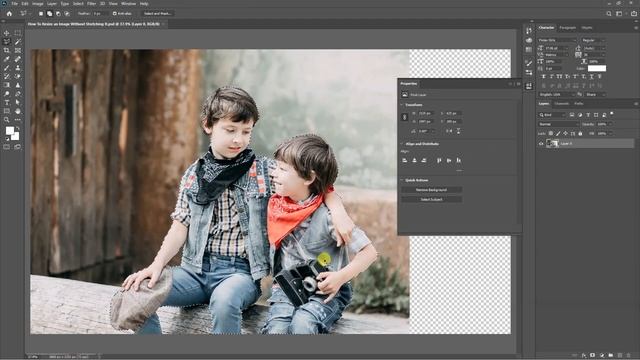Click the Select Subject button
The height and width of the screenshot is (360, 640).
[x=431, y=200]
